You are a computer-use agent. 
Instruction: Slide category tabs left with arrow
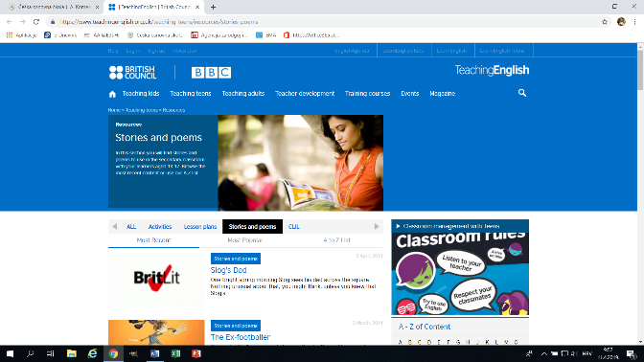pyautogui.click(x=115, y=226)
